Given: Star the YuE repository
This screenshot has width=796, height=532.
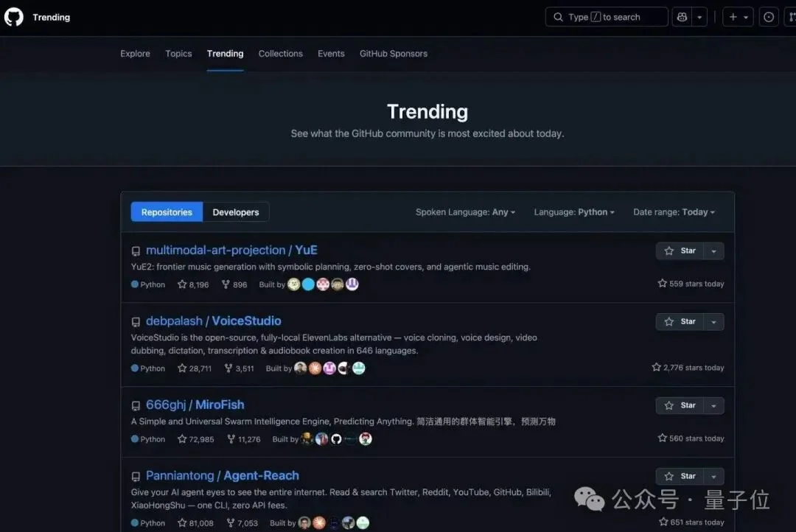Looking at the screenshot, I should 680,251.
